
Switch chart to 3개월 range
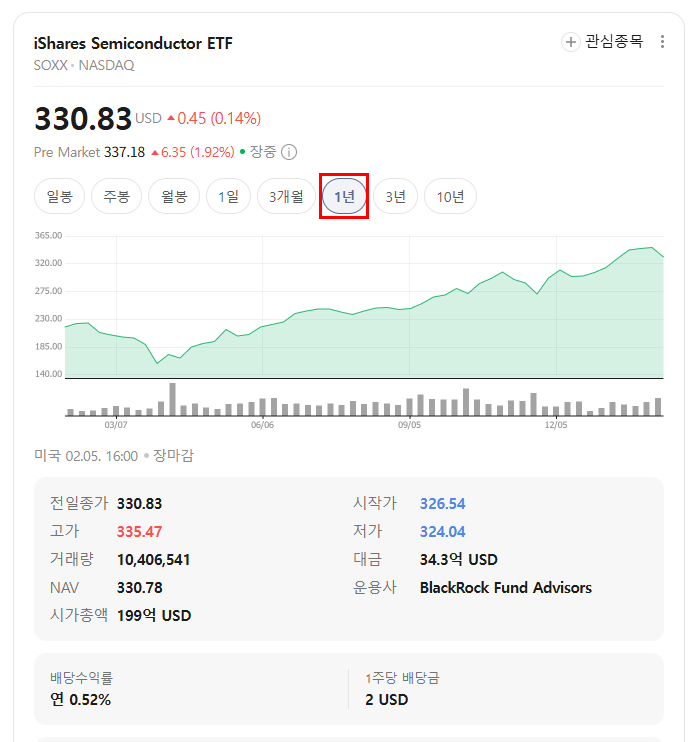pos(286,196)
